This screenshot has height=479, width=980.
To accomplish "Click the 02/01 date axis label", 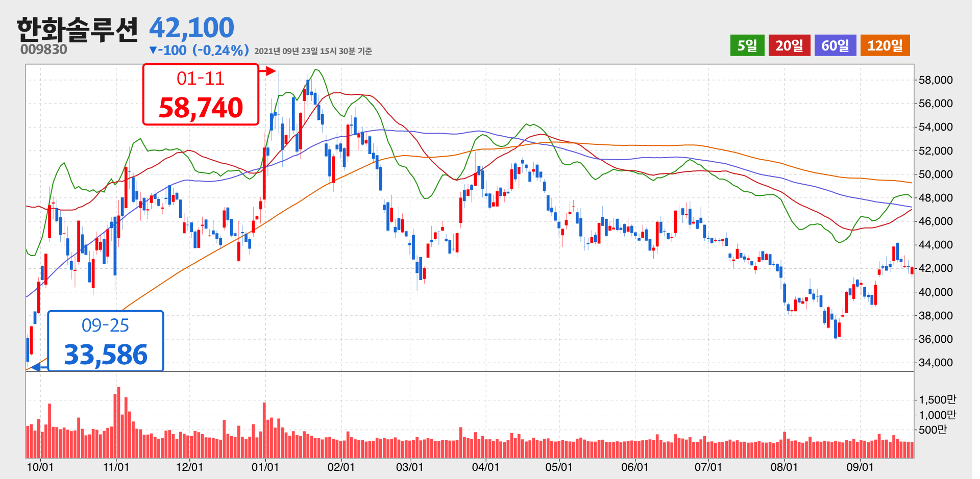I will coord(341,467).
